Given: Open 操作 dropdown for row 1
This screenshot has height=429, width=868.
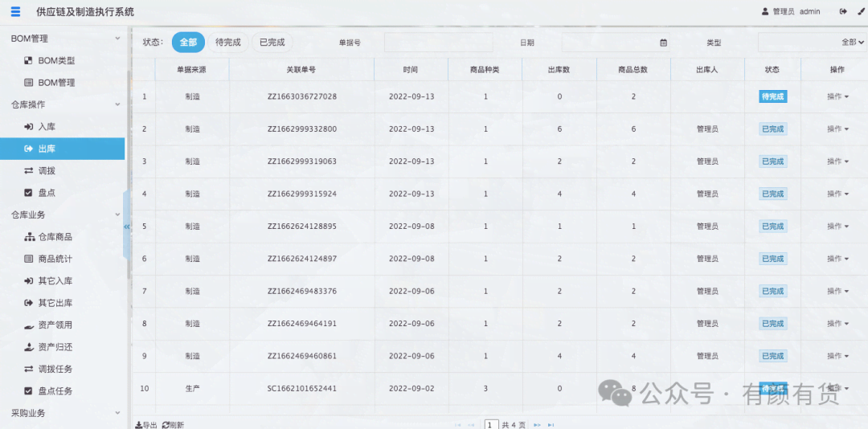Looking at the screenshot, I should click(837, 97).
